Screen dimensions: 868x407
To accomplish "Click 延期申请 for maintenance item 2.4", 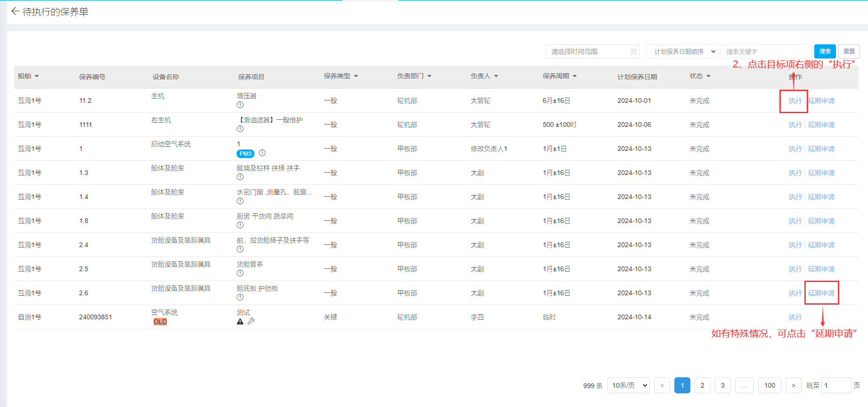I will pos(821,245).
